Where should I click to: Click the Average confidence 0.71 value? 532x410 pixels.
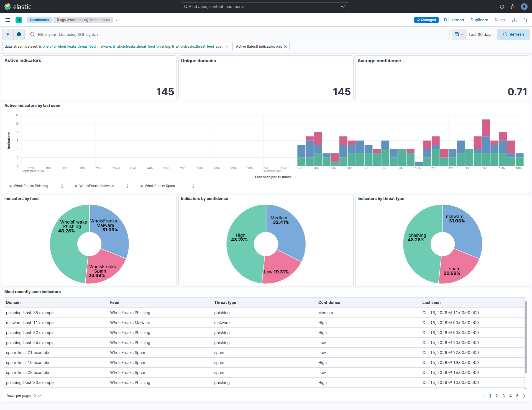(517, 92)
